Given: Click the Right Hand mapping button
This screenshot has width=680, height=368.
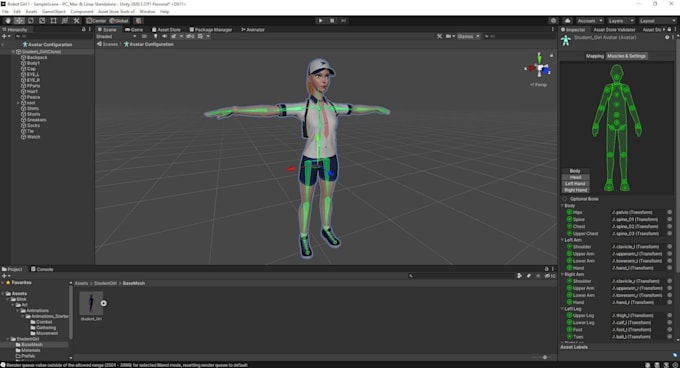Looking at the screenshot, I should pos(575,190).
